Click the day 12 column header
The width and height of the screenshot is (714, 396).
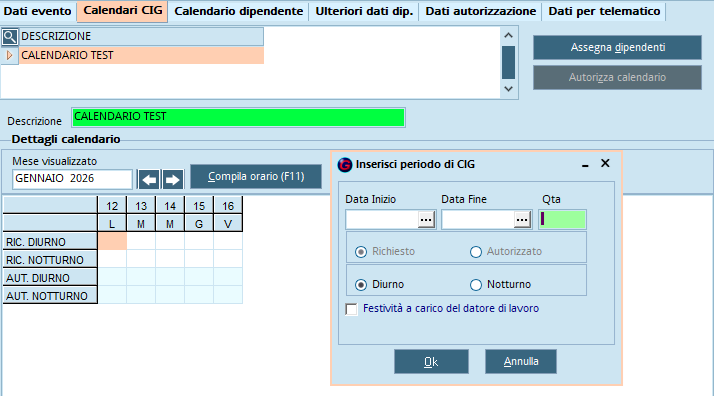pos(112,206)
